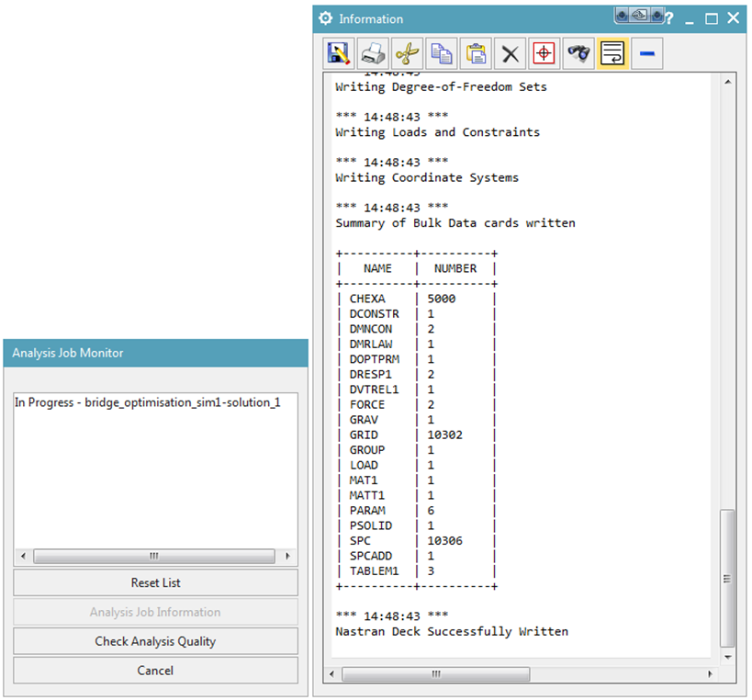Click Information vertical scrollbar thumb
752x700 pixels.
pos(727,578)
